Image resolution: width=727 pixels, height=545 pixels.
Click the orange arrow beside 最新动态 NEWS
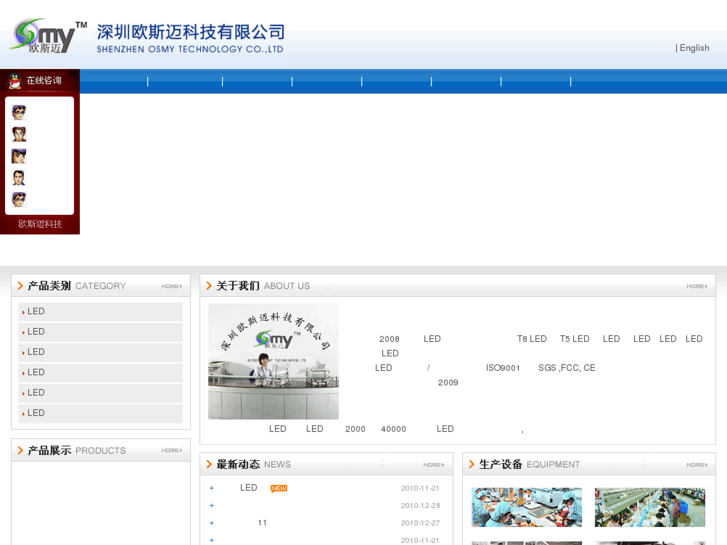(x=209, y=464)
